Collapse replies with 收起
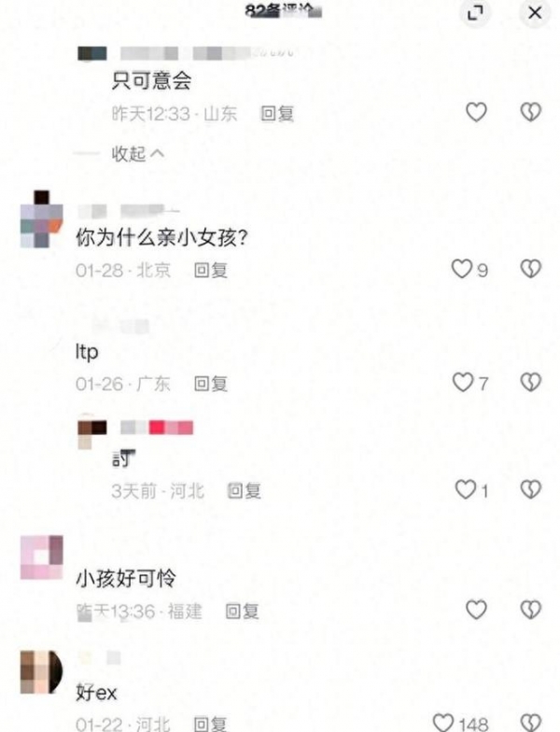560x732 pixels. [x=138, y=153]
